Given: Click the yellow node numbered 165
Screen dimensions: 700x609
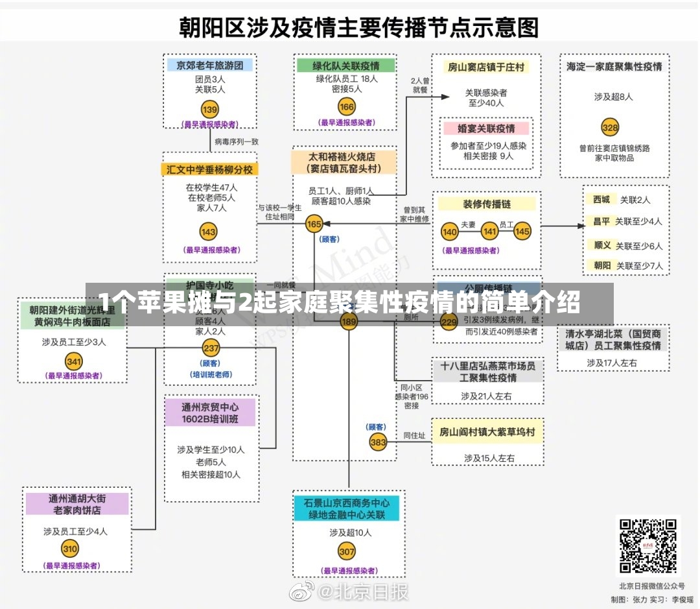Looking at the screenshot, I should click(314, 224).
